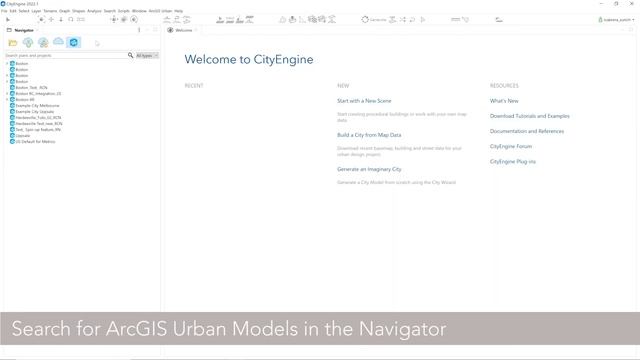Open the Analysis menu

(x=94, y=11)
